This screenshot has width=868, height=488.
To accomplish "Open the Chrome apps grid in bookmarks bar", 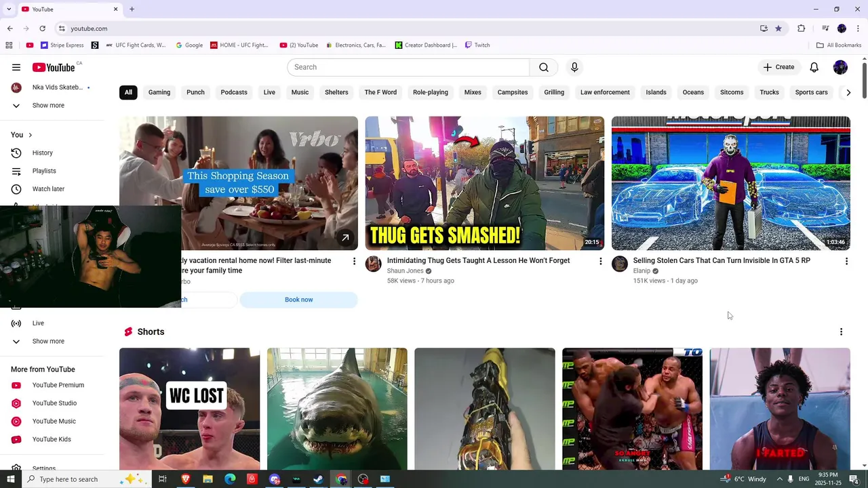I will click(9, 45).
